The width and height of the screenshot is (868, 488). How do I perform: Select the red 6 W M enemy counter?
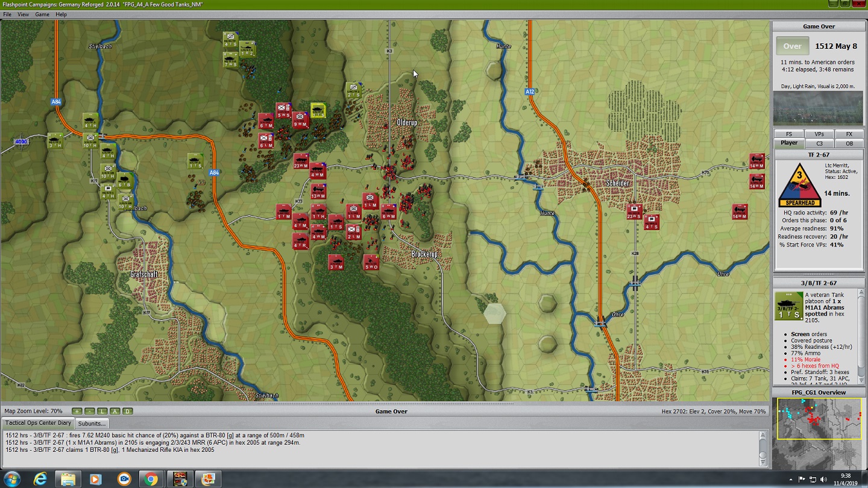pos(388,212)
